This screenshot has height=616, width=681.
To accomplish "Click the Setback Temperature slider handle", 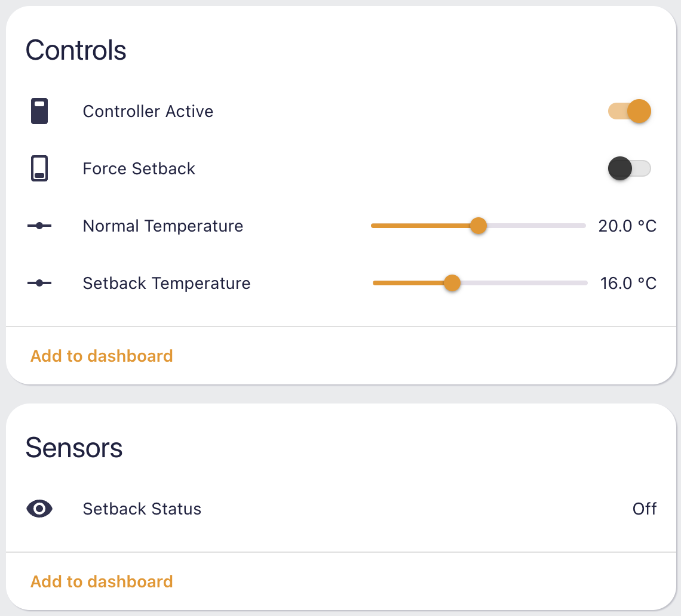I will (452, 283).
